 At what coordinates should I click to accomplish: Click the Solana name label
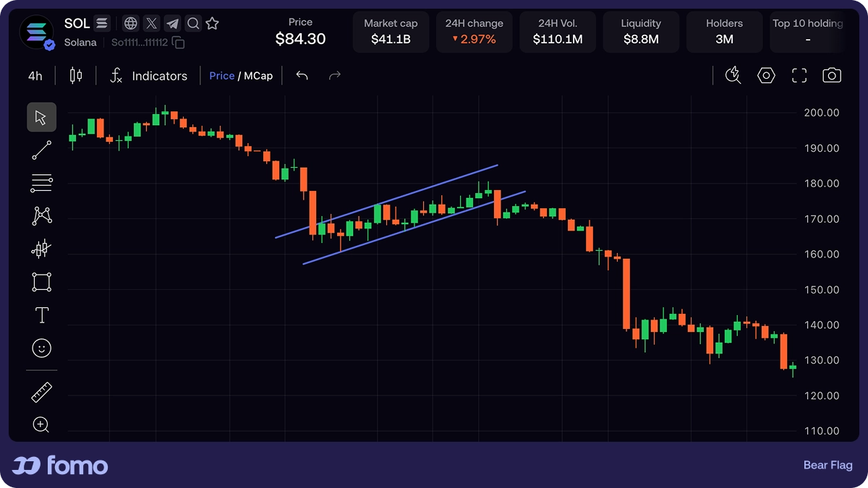(x=80, y=43)
